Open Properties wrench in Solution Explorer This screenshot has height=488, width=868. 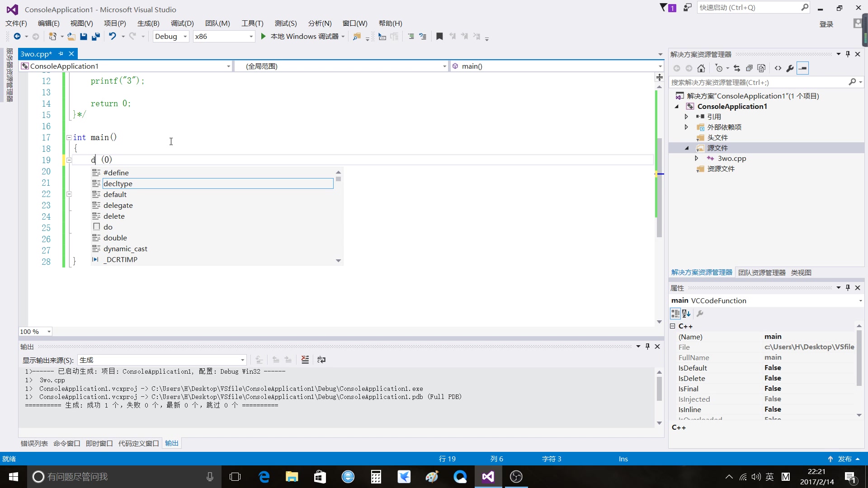pyautogui.click(x=790, y=68)
